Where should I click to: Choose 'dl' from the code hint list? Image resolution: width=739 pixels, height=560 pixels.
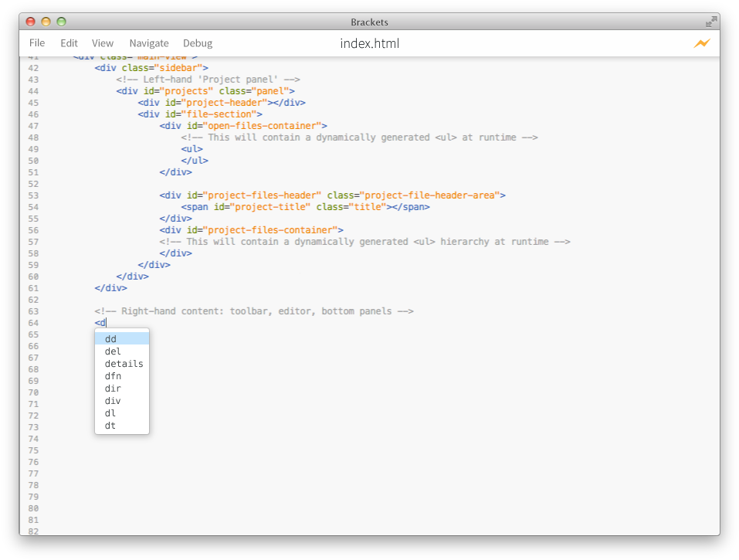[122, 413]
